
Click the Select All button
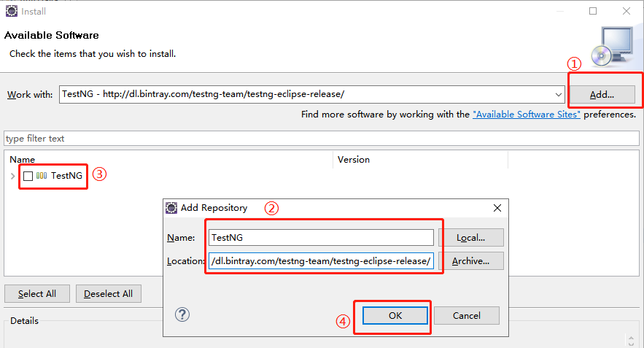37,294
